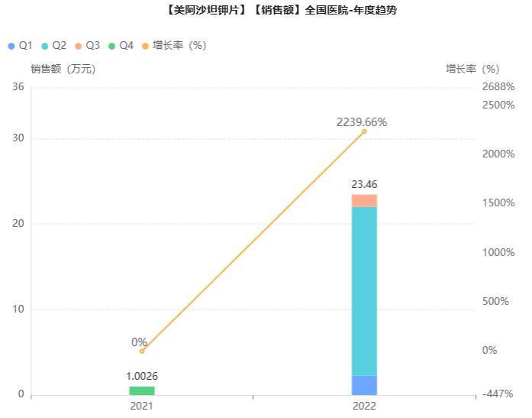Click the salmon Q3 legend dot

78,46
